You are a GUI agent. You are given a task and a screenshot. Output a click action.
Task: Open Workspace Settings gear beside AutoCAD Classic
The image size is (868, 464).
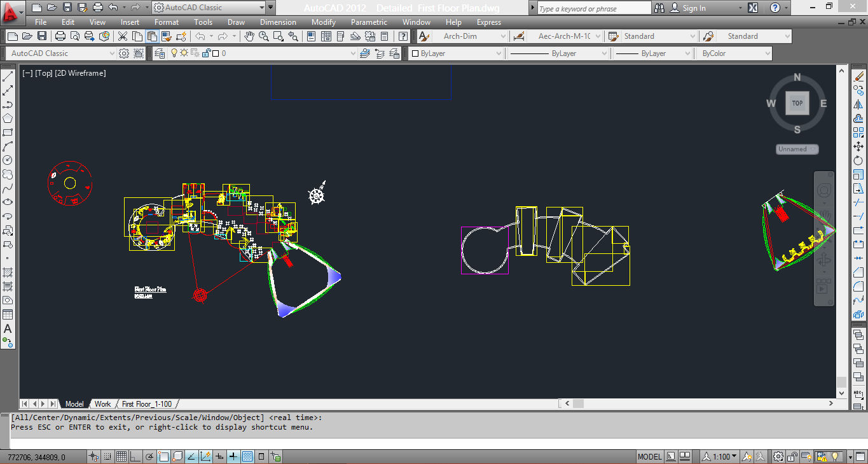pyautogui.click(x=124, y=53)
